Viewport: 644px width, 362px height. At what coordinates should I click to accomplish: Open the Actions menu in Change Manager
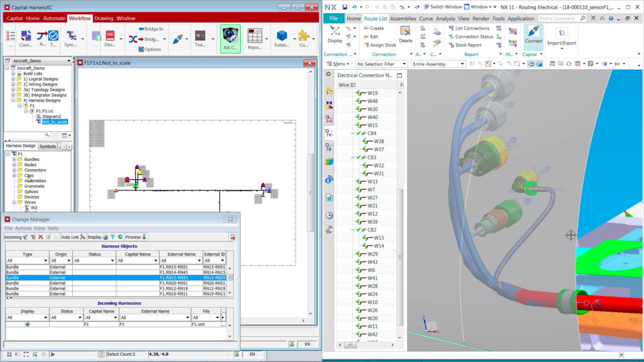point(23,228)
